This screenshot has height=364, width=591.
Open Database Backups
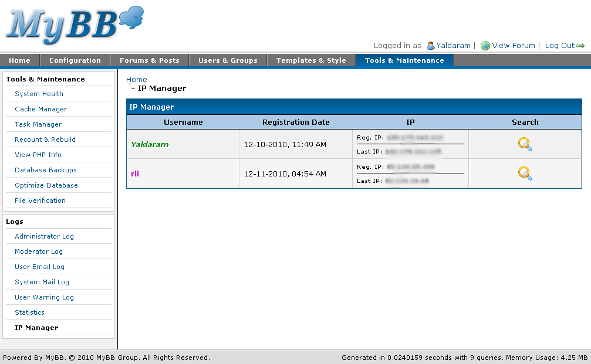(46, 170)
